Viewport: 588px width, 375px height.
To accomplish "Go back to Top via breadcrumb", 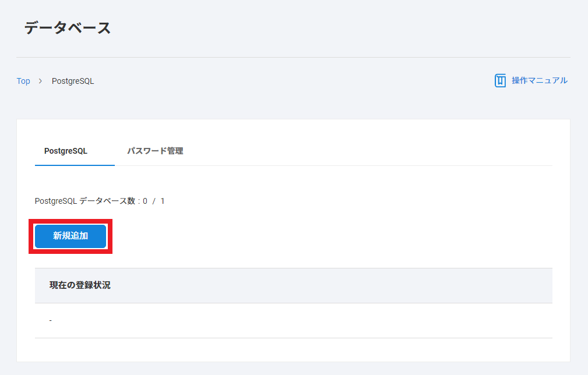I will (x=23, y=81).
